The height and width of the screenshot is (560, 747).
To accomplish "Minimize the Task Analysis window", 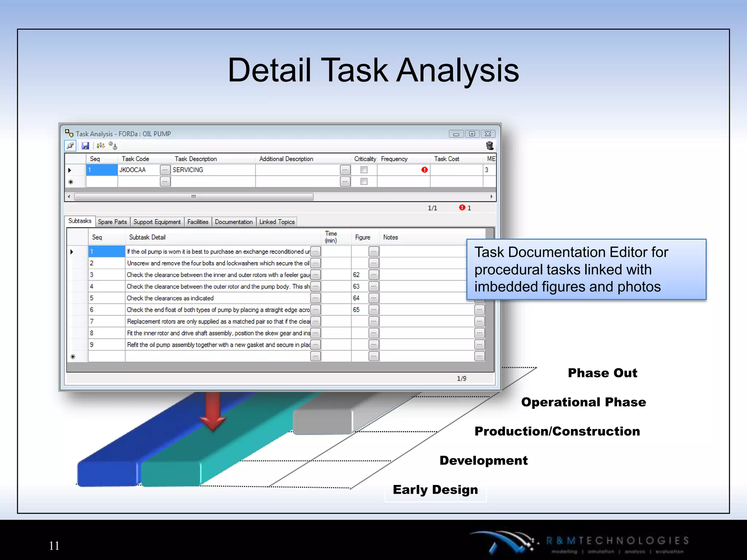I will tap(456, 134).
